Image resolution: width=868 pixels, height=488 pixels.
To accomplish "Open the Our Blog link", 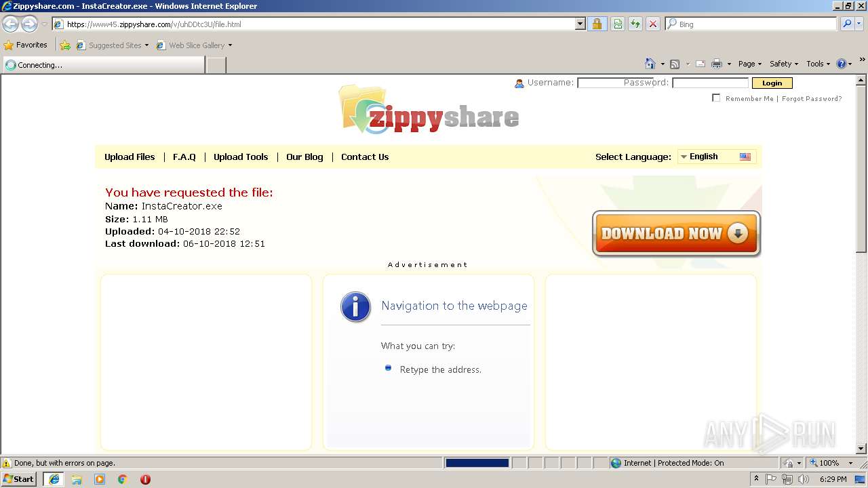I will coord(304,157).
